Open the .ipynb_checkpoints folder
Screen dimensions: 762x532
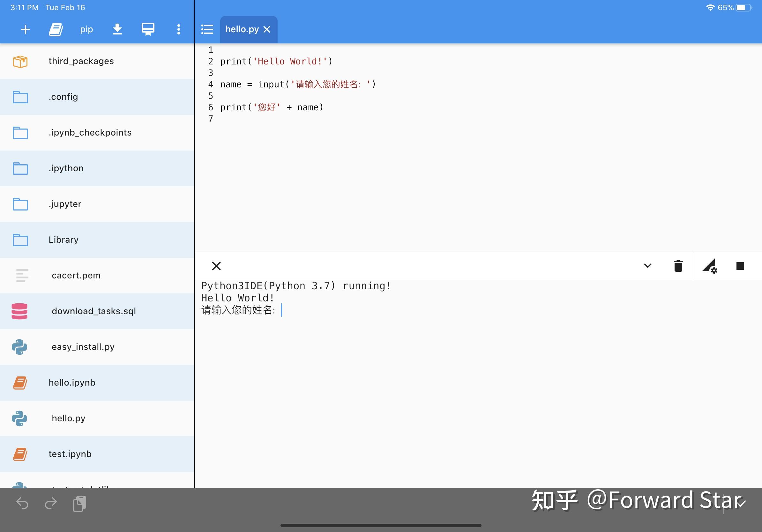coord(97,133)
